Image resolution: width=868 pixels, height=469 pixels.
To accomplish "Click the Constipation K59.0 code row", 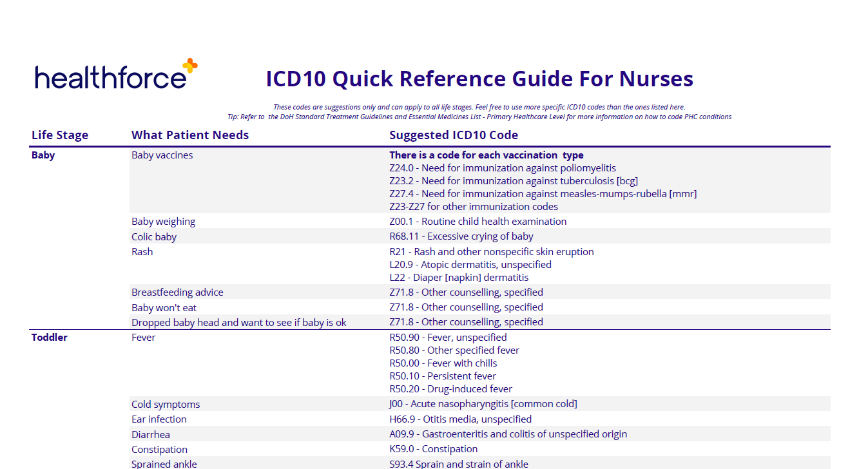I will [433, 449].
